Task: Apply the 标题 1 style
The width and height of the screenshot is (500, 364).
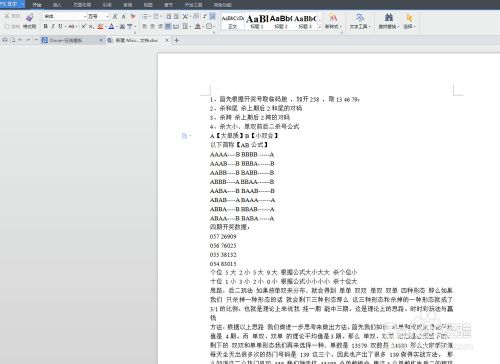Action: coord(257,22)
